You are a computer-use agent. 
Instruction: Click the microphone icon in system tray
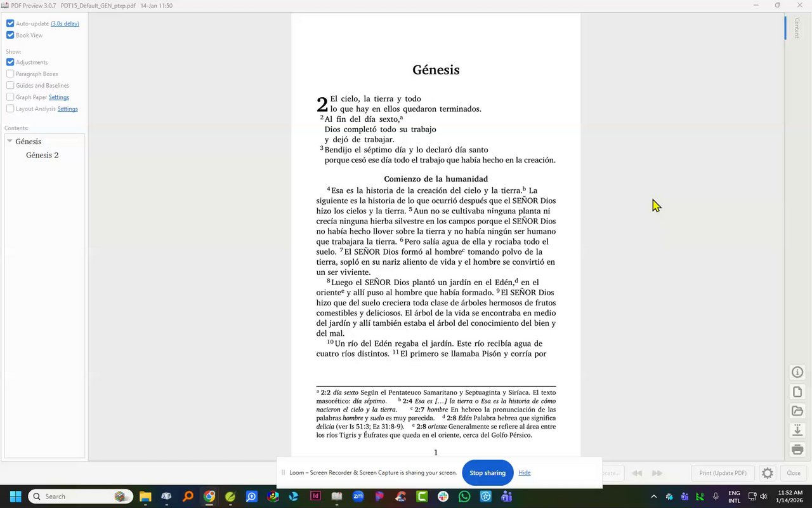(716, 497)
